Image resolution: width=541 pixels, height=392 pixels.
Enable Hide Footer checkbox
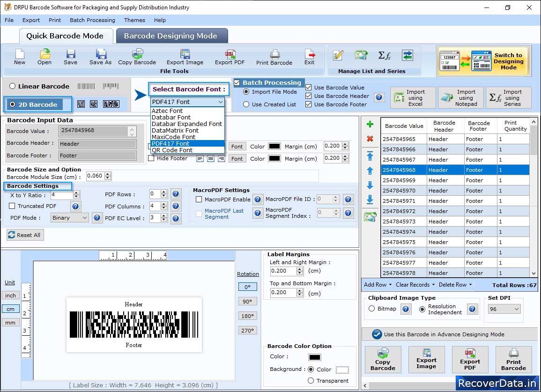point(151,158)
